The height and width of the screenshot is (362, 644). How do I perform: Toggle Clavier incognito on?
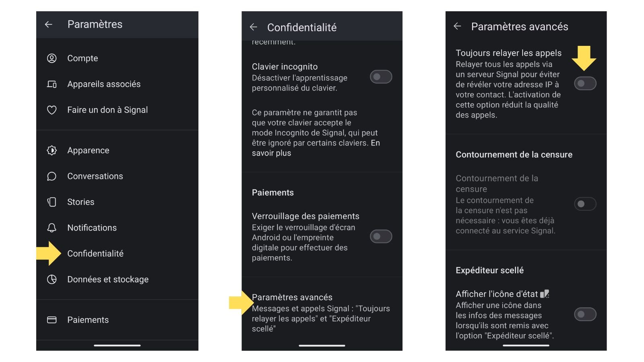pyautogui.click(x=380, y=77)
